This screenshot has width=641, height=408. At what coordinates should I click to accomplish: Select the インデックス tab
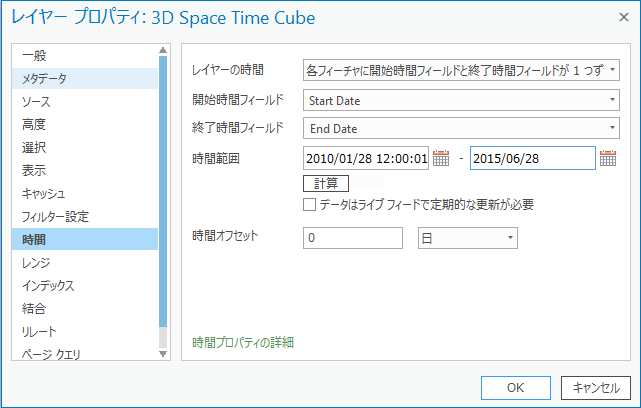coord(48,285)
